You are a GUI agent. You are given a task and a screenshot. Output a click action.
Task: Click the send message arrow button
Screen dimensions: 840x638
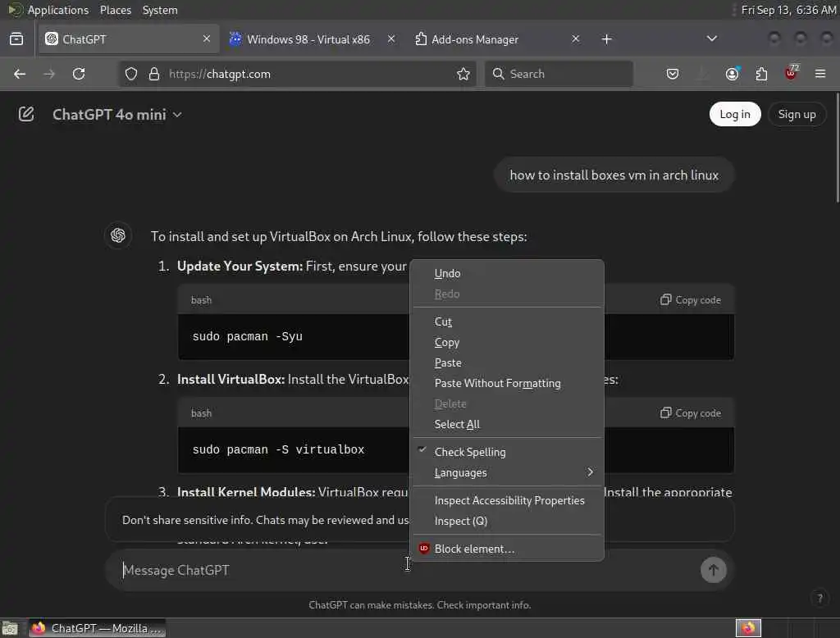click(713, 570)
